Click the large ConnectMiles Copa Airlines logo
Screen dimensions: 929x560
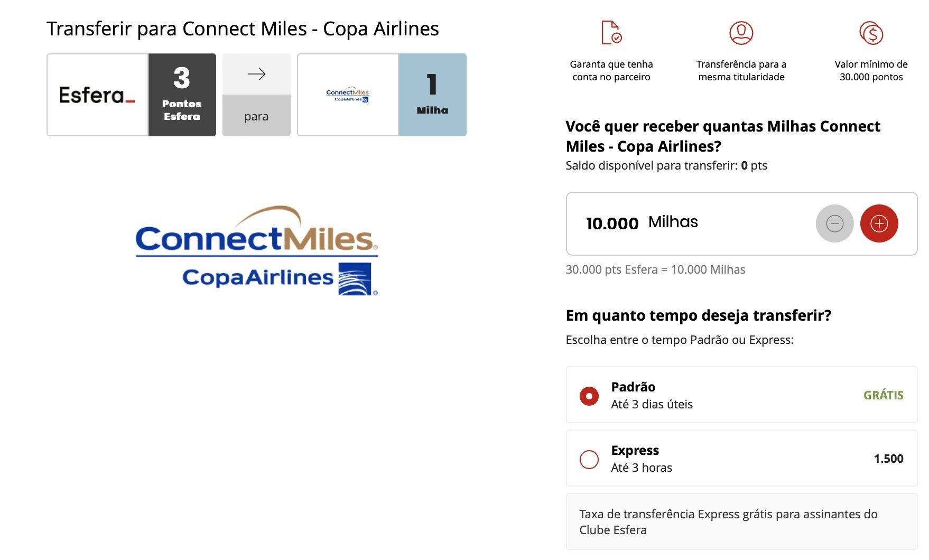(x=257, y=250)
